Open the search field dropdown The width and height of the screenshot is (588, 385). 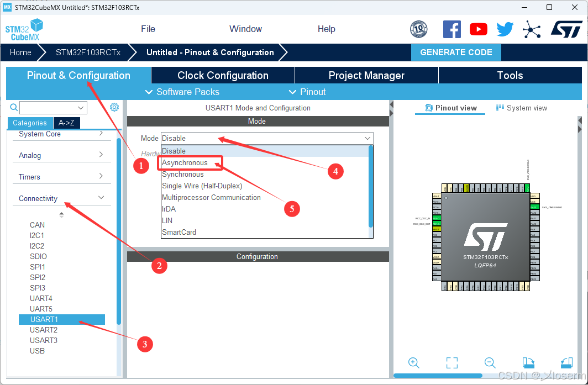81,108
